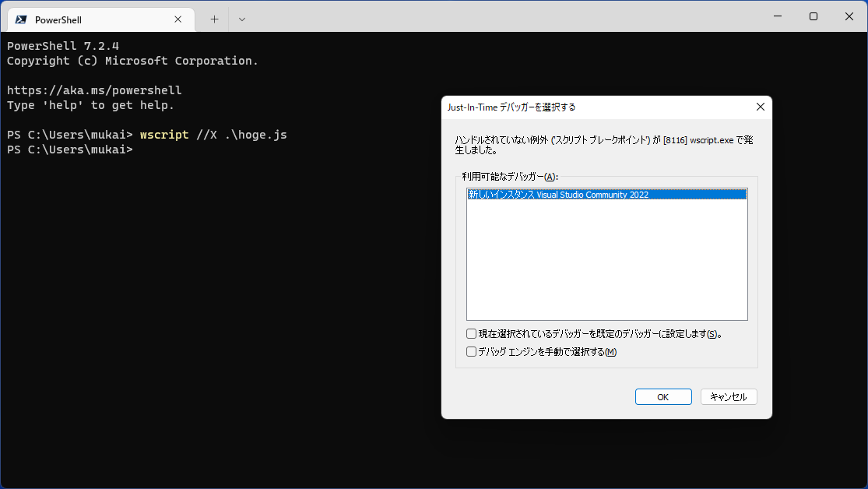Minimize the terminal window
868x489 pixels.
(777, 16)
